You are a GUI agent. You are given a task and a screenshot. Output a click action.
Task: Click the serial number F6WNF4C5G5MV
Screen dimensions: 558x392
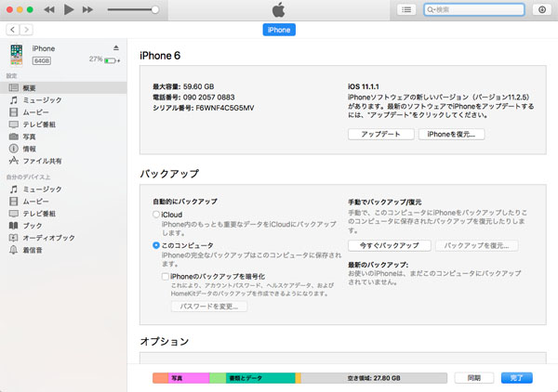pyautogui.click(x=225, y=108)
